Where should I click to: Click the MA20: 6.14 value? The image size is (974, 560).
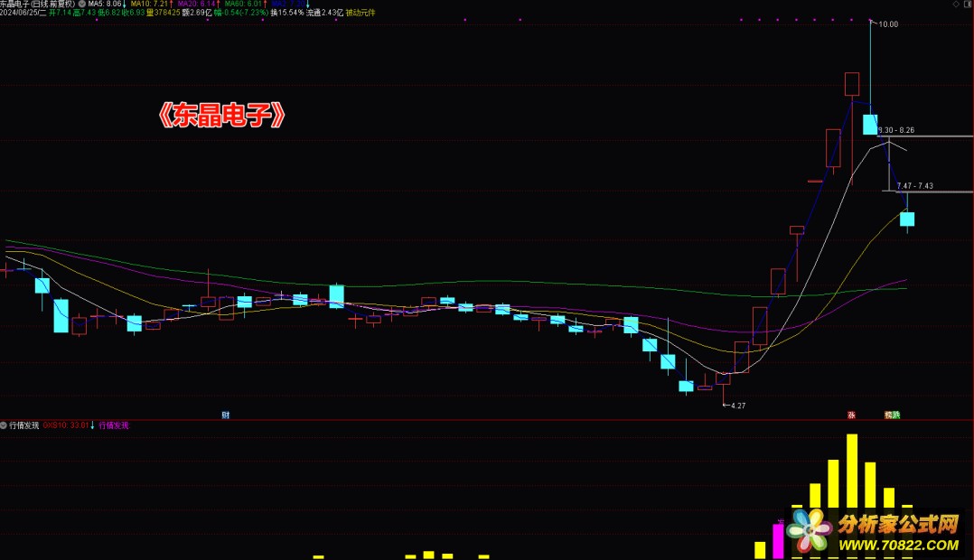coord(196,4)
